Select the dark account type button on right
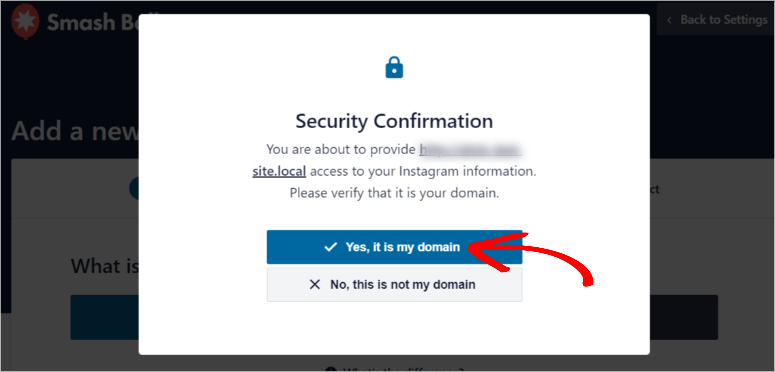 coord(684,317)
